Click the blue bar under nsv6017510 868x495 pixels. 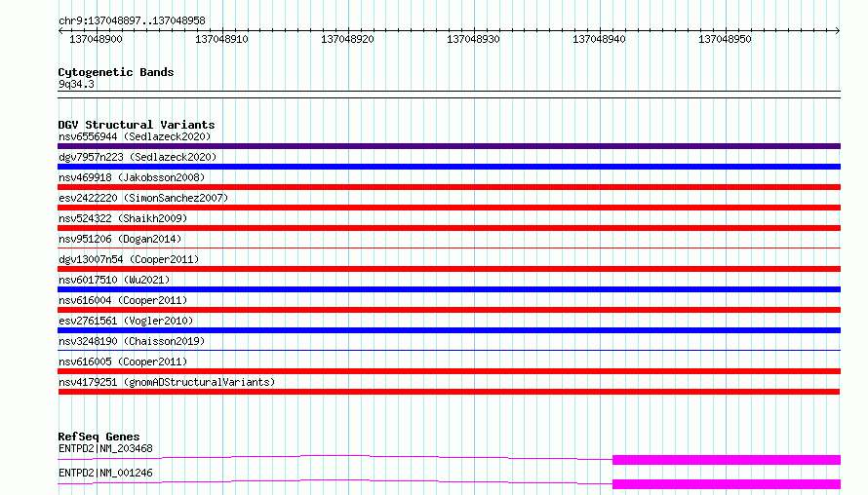449,289
